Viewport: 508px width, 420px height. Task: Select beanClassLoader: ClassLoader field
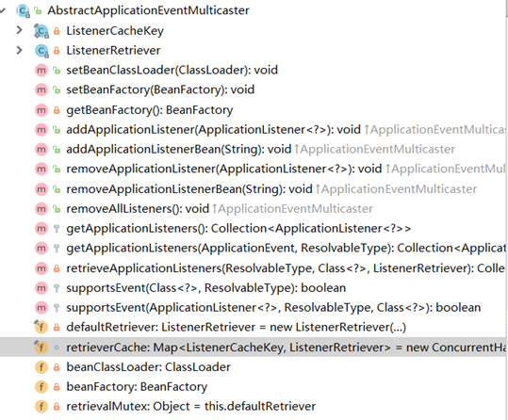tap(148, 367)
